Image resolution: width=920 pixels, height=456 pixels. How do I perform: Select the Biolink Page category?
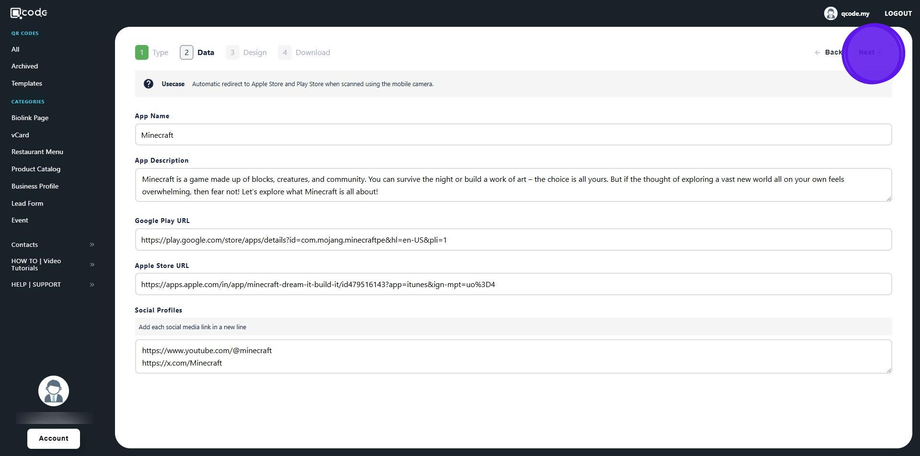click(30, 118)
